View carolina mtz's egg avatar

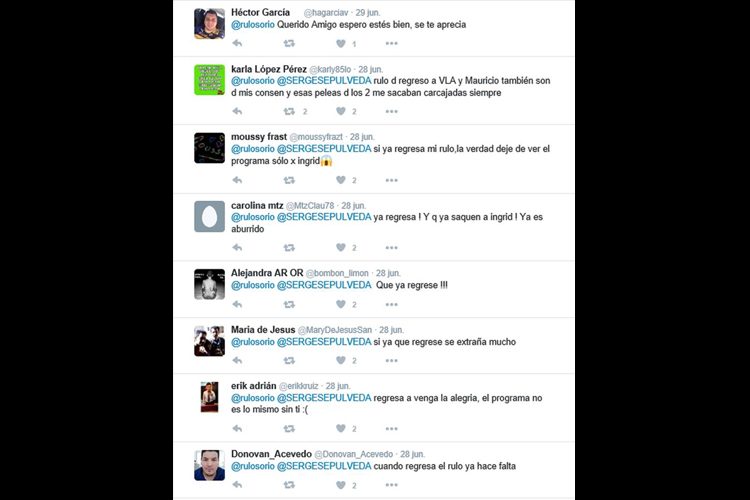pyautogui.click(x=210, y=217)
